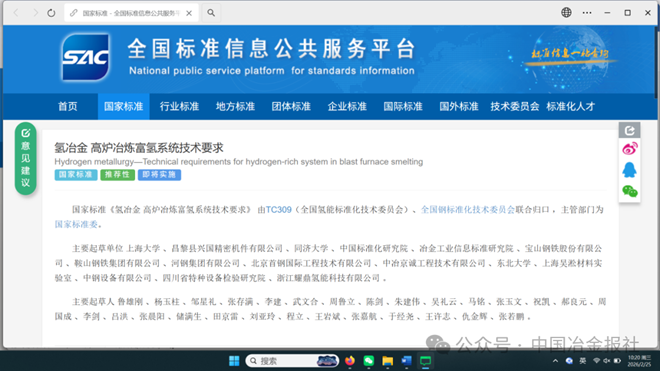Open the browser search magnifier

tap(211, 13)
